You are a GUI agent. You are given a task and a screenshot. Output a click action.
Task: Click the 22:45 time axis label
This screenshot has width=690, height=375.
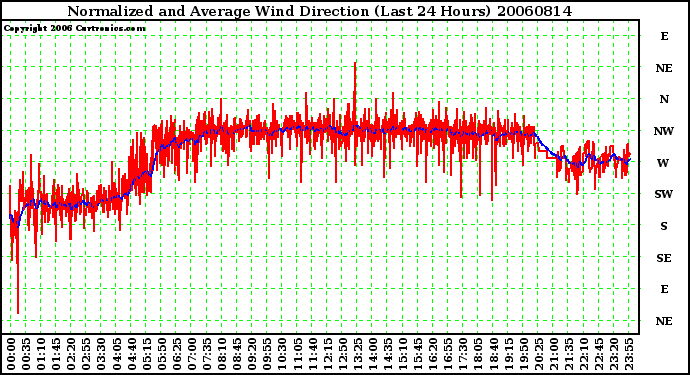click(599, 354)
